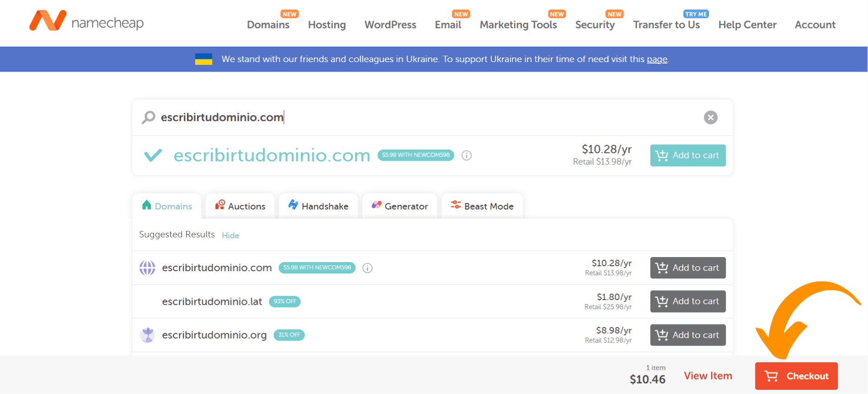Open the Account menu

815,25
